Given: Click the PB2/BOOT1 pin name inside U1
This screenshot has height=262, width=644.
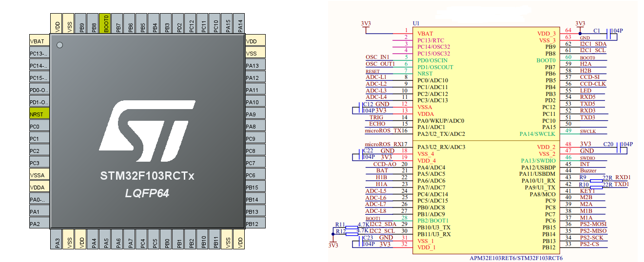Looking at the screenshot, I should click(433, 221).
